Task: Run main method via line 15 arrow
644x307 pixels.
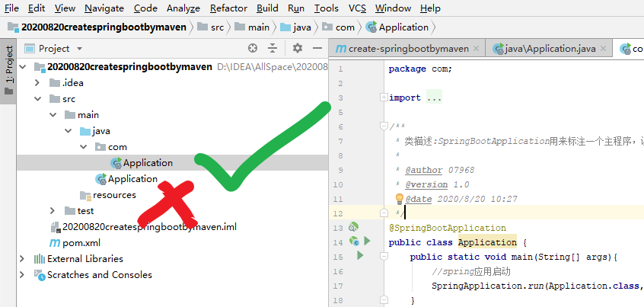Action: coord(360,256)
